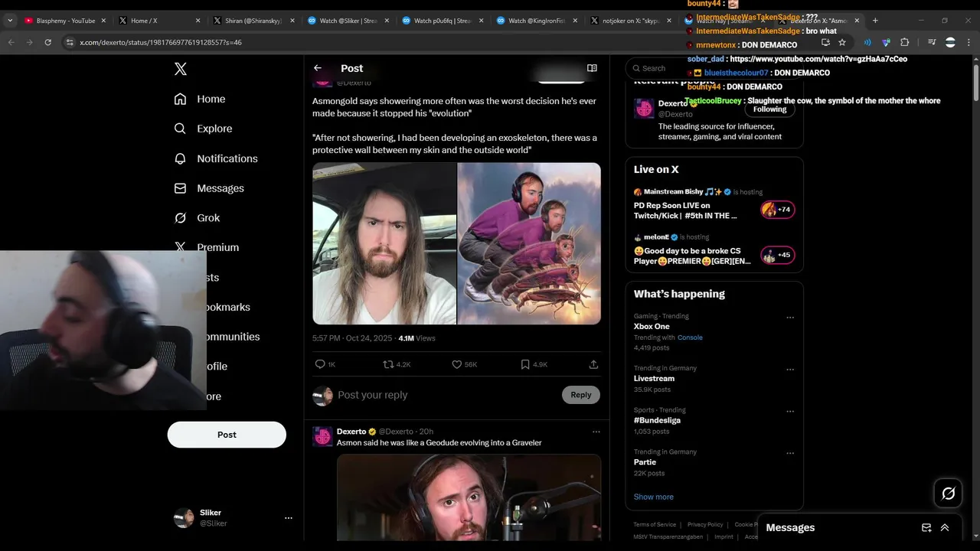980x551 pixels.
Task: Click the X logo in the sidebar
Action: 180,69
